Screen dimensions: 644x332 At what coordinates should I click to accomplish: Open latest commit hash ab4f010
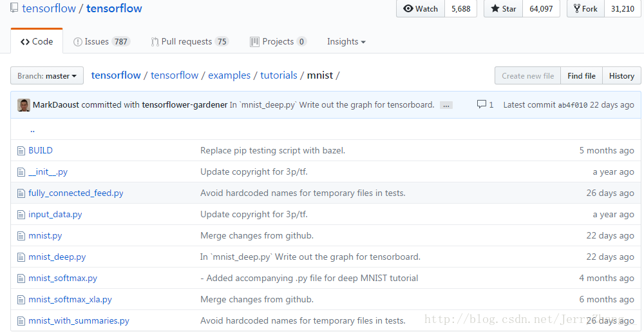tap(573, 105)
